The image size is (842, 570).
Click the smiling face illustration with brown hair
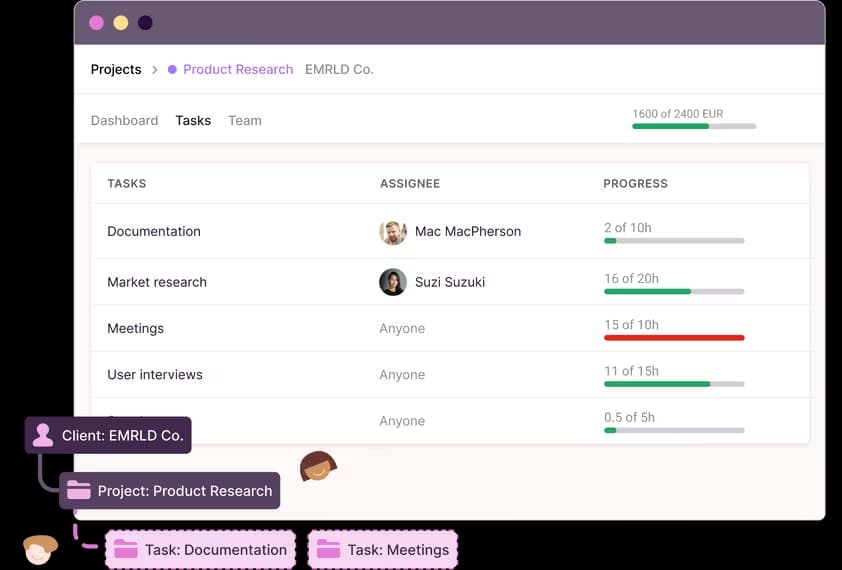(x=317, y=466)
